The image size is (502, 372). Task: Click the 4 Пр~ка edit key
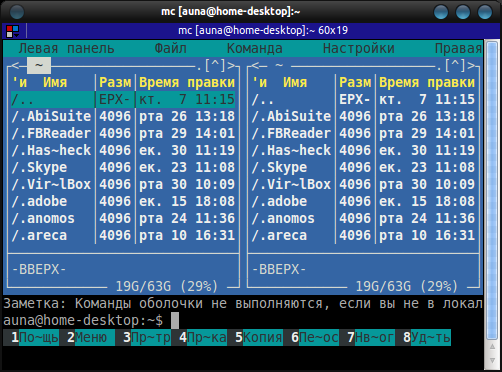199,337
